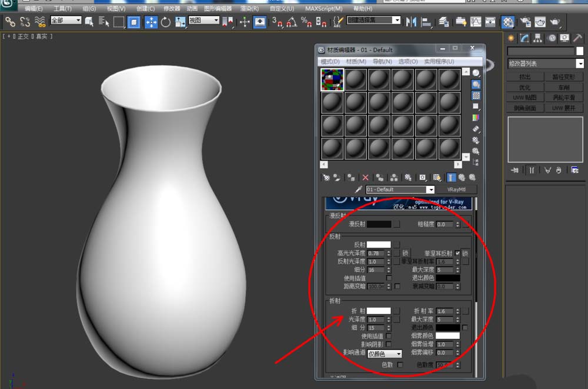Screen dimensions: 588x389
Task: Toggle the checkered background icon in material editor
Action: tap(476, 95)
